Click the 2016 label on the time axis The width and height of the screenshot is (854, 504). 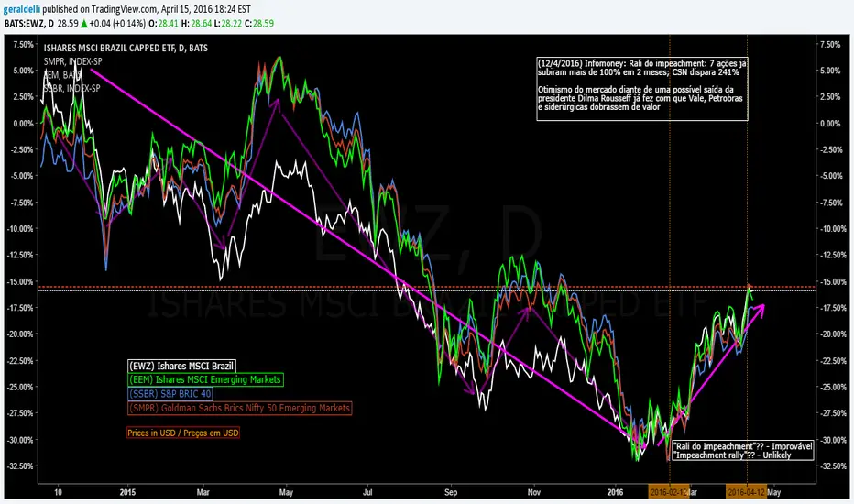(615, 492)
